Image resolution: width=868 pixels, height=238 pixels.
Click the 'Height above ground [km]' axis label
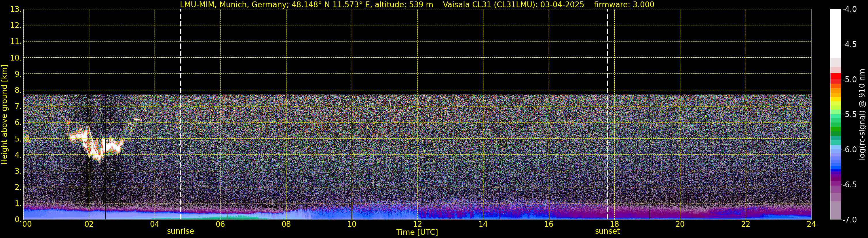click(4, 115)
